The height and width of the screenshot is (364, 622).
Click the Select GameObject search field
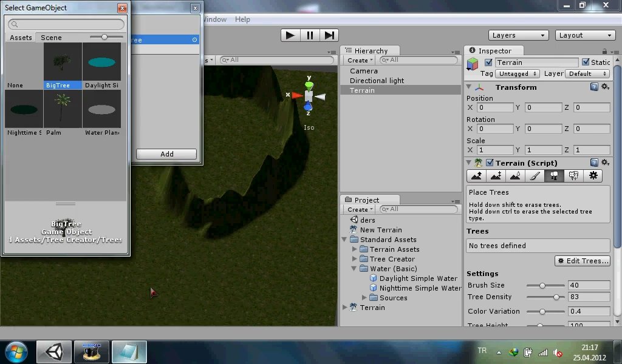[66, 24]
